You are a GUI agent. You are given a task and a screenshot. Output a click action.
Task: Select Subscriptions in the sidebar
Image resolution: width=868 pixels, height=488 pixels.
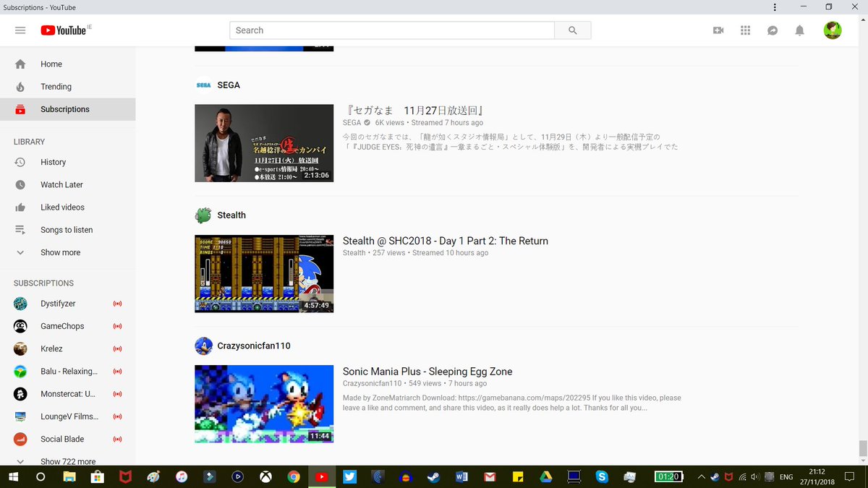point(67,109)
